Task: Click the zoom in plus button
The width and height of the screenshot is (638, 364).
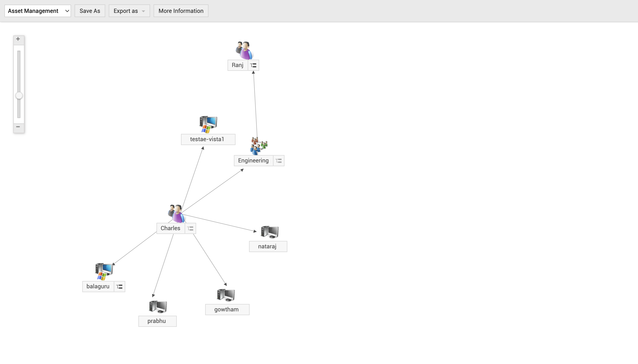Action: [18, 39]
